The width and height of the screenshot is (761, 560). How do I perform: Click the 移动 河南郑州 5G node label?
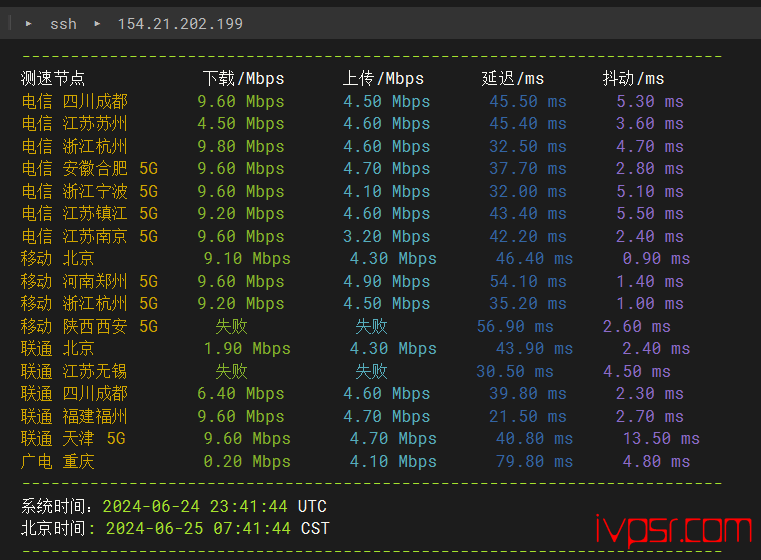(90, 281)
